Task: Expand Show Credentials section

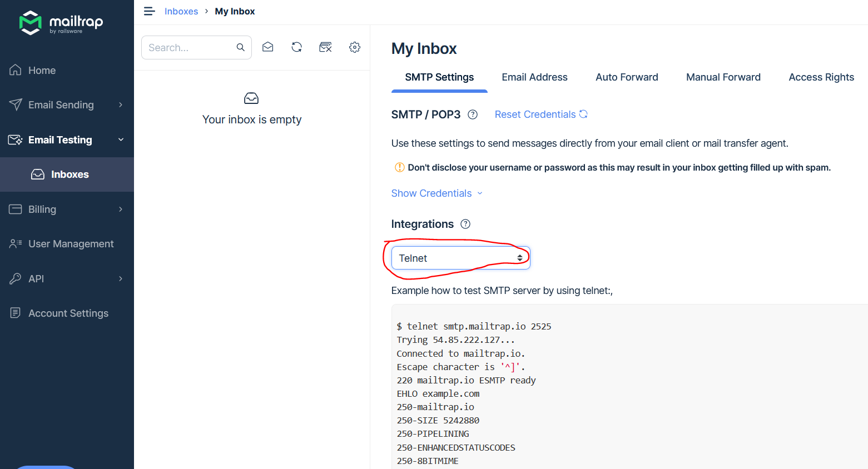Action: click(437, 193)
